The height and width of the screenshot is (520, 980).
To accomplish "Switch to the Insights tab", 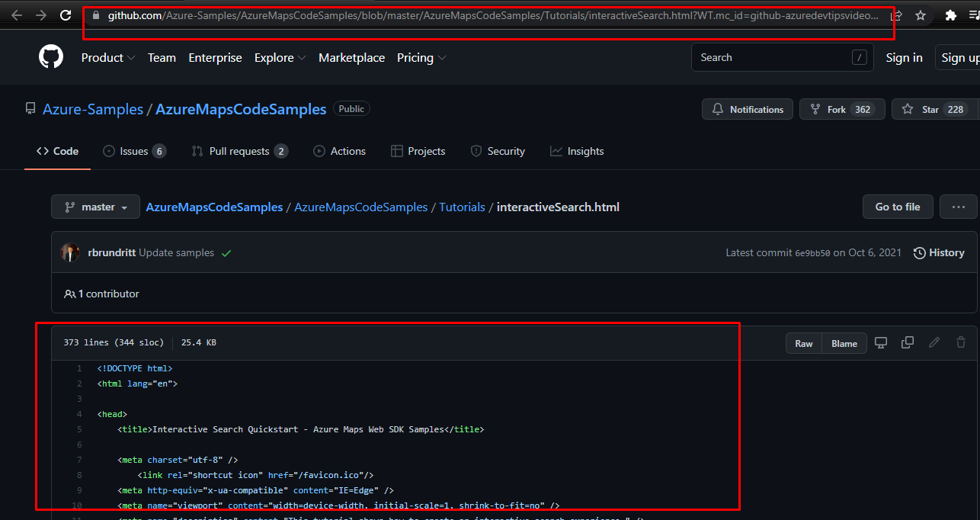I will (577, 151).
